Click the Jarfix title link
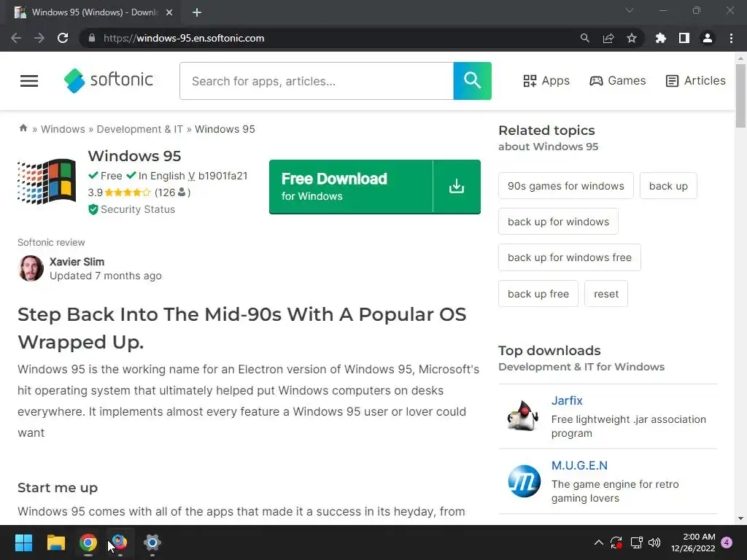Image resolution: width=747 pixels, height=560 pixels. [x=567, y=400]
